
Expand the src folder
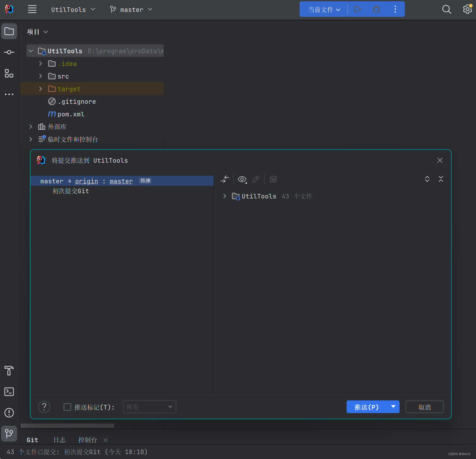pyautogui.click(x=41, y=76)
